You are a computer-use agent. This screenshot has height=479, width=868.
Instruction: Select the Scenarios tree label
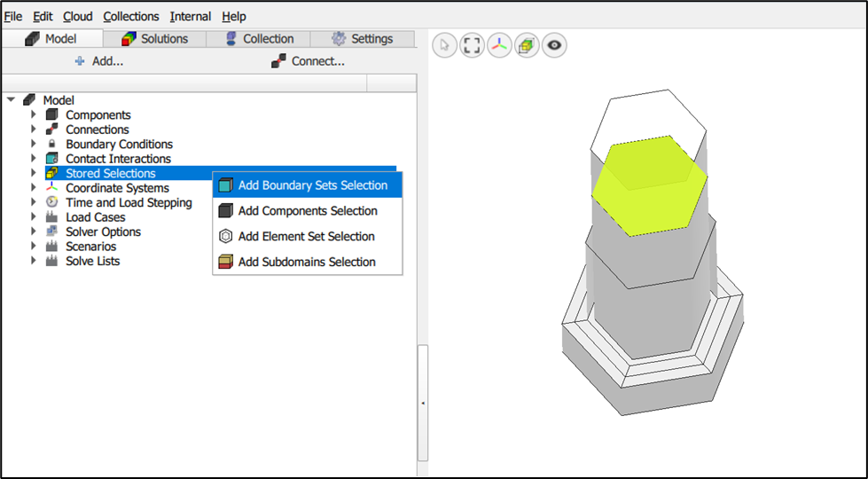click(x=90, y=246)
